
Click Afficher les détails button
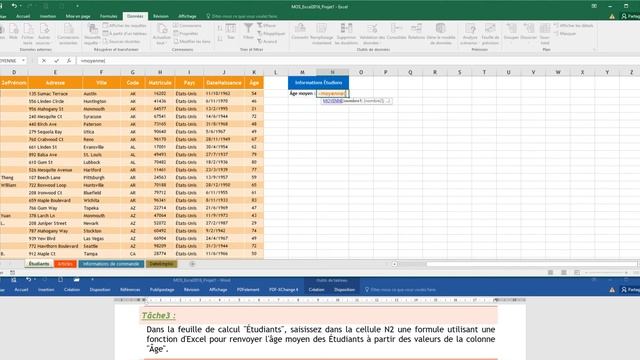click(x=573, y=26)
